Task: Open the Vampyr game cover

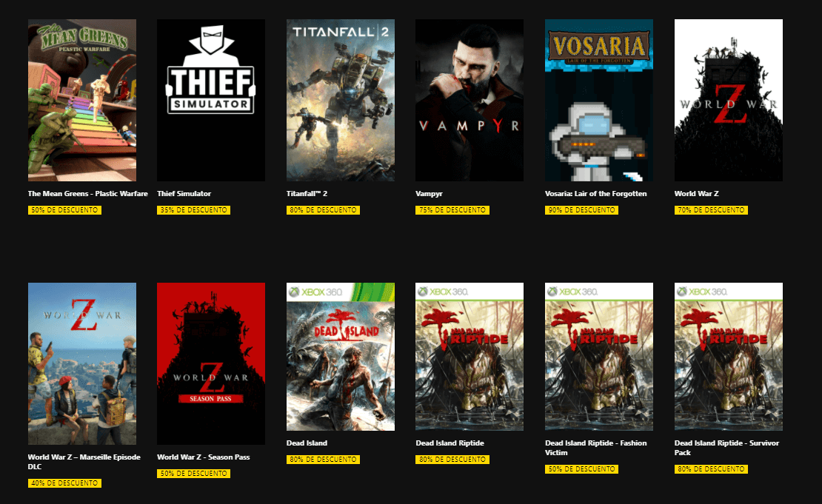Action: [470, 100]
